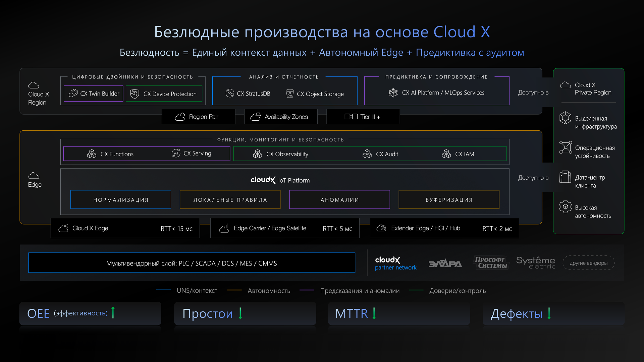644x362 pixels.
Task: Select the НОРМАЛИЗАЦИЯ box
Action: pos(121,200)
